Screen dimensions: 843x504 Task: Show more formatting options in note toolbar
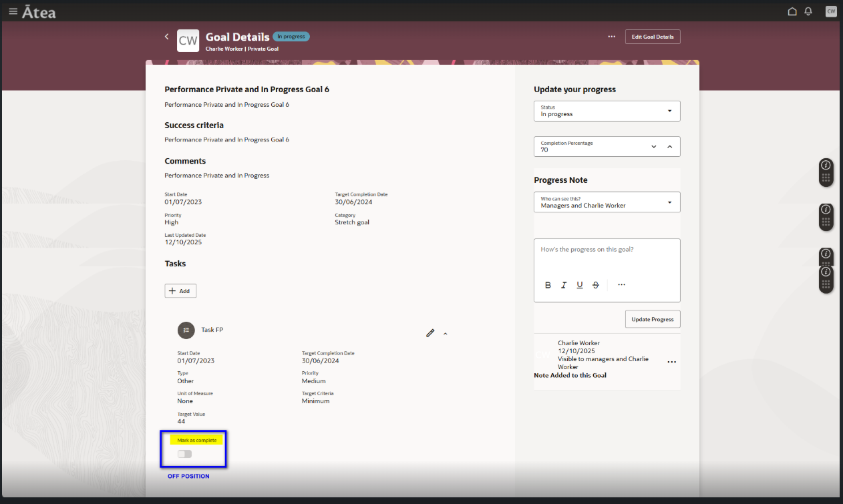pyautogui.click(x=621, y=285)
